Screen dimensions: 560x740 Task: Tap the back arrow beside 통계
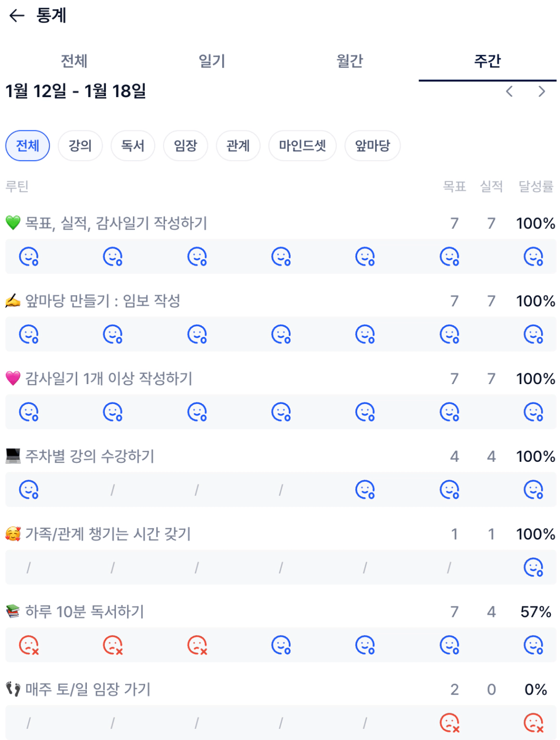[x=17, y=16]
